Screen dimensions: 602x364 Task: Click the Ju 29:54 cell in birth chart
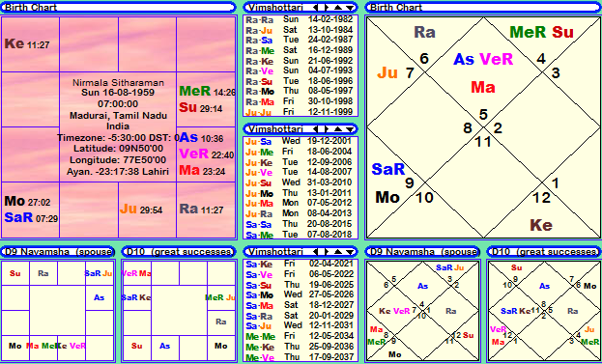point(147,210)
